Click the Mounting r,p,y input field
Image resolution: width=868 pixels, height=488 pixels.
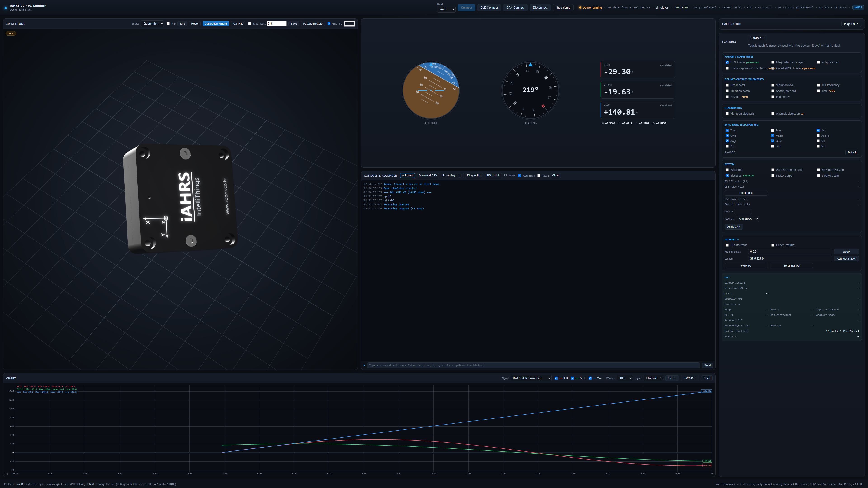point(790,252)
